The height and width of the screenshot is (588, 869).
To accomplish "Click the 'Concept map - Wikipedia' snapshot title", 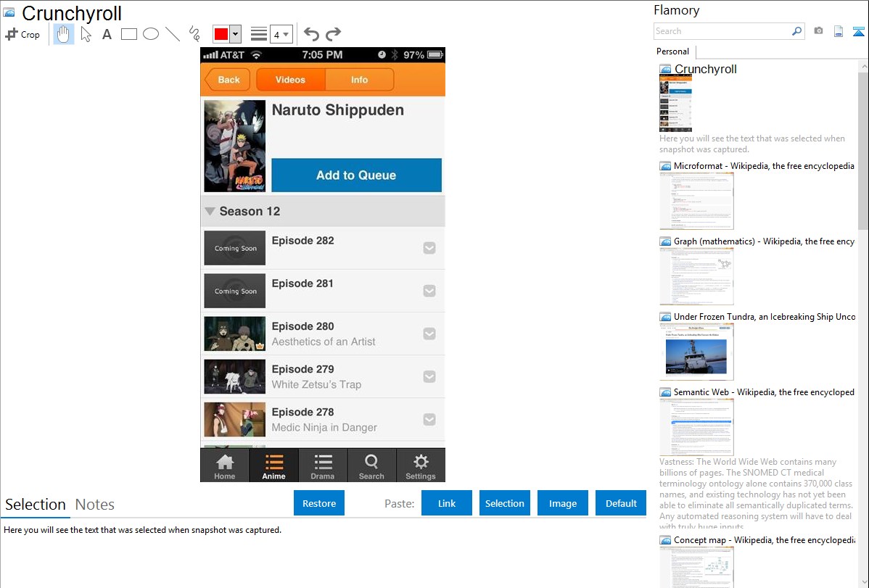I will (x=765, y=540).
